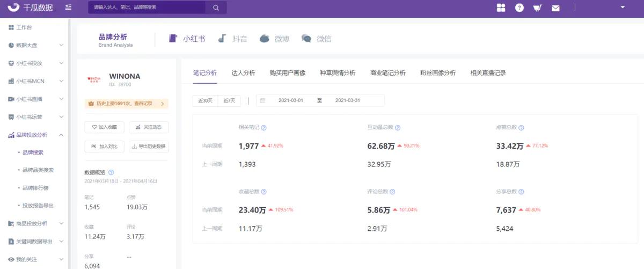Open 种草舆情分析 tab

[x=338, y=73]
